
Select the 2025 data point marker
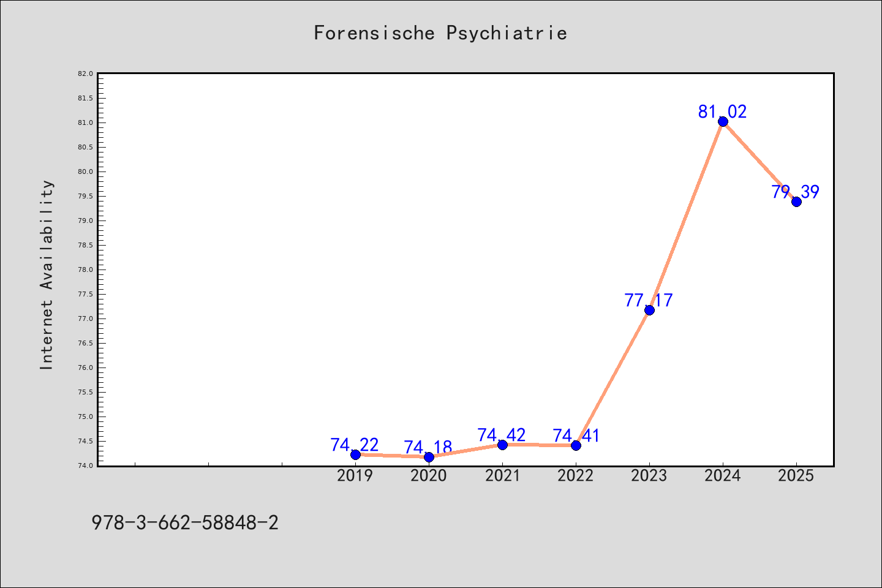point(796,202)
